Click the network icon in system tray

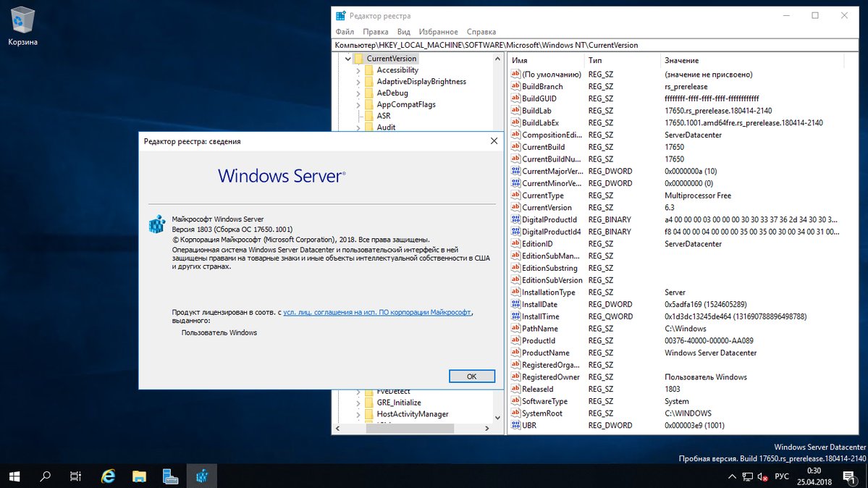[x=747, y=476]
